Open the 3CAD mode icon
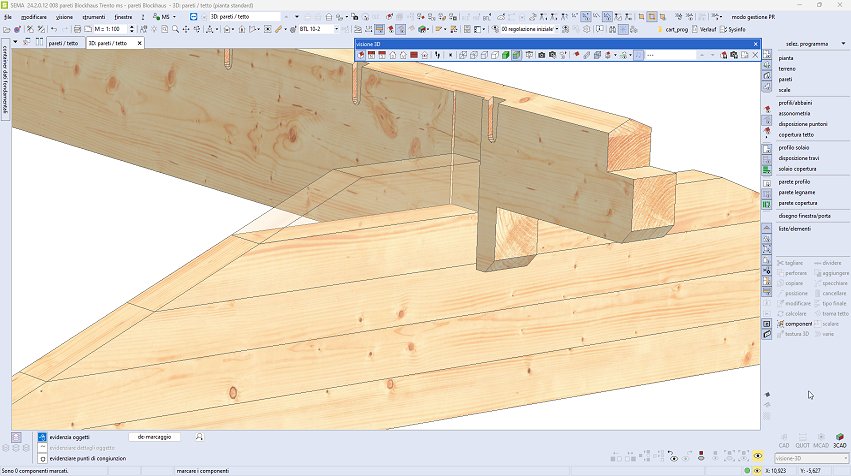Image resolution: width=851 pixels, height=476 pixels. (x=839, y=440)
